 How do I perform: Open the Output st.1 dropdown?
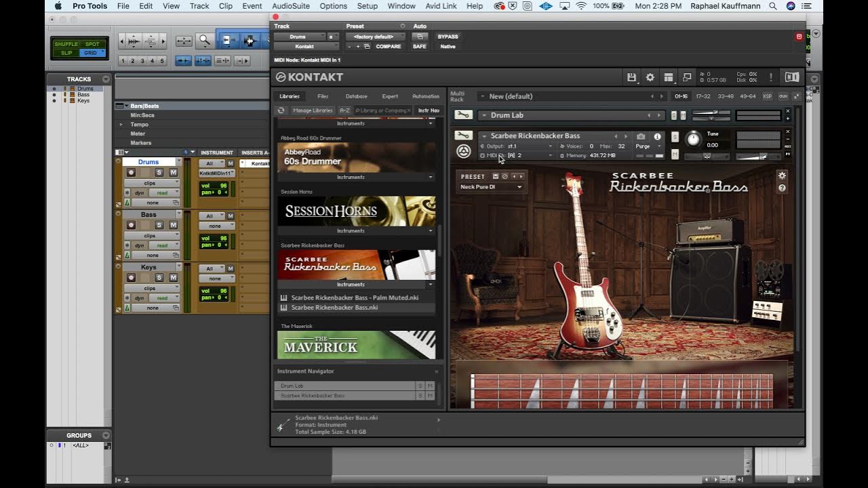tap(519, 146)
